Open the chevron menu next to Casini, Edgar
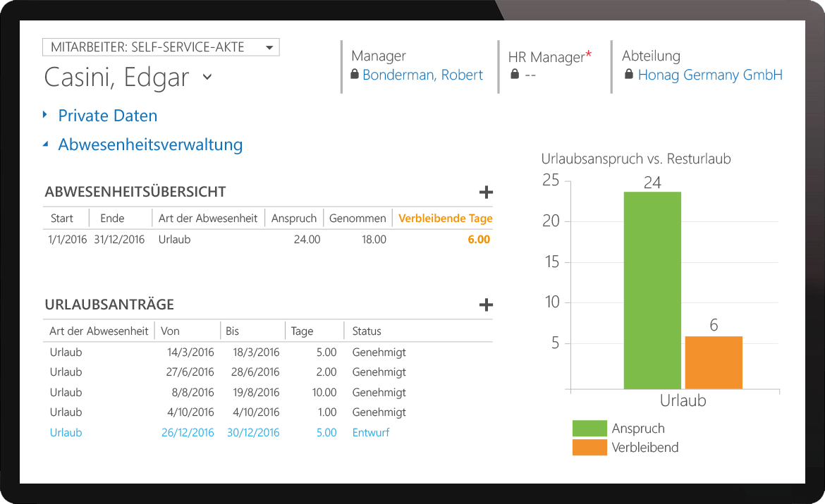This screenshot has width=825, height=504. 207,77
